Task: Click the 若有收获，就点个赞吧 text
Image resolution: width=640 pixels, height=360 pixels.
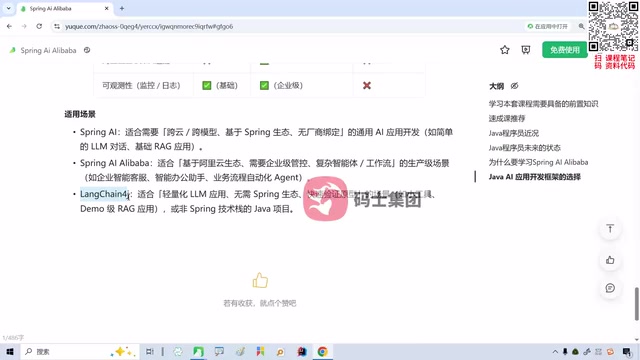Action: coord(260,303)
